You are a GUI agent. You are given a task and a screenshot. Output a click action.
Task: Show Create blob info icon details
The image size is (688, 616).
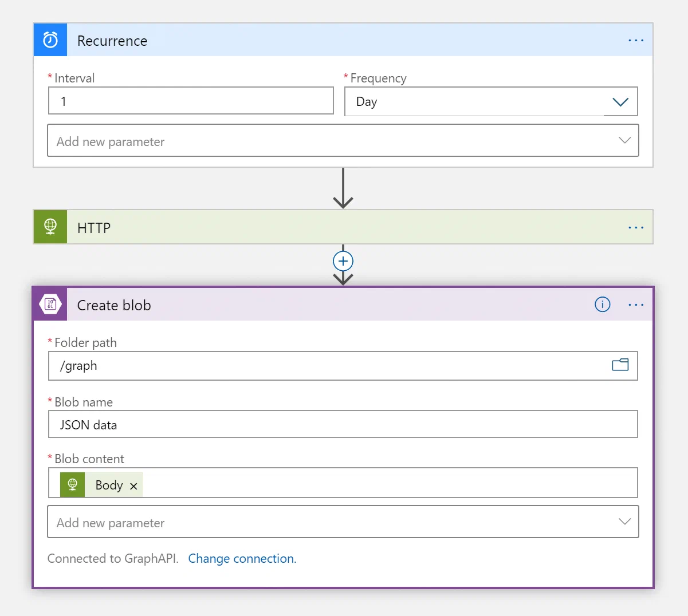pyautogui.click(x=603, y=305)
